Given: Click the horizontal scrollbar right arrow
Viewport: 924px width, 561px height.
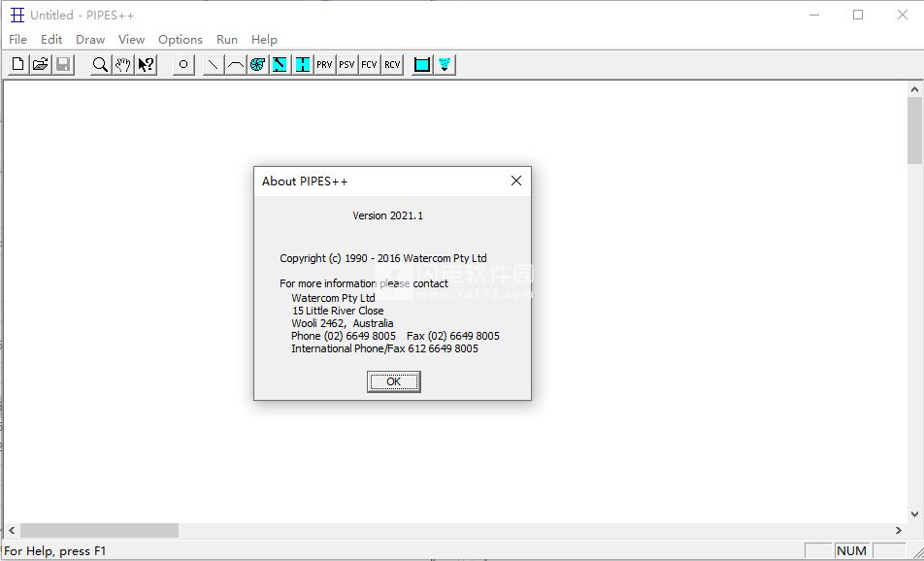Looking at the screenshot, I should (899, 530).
